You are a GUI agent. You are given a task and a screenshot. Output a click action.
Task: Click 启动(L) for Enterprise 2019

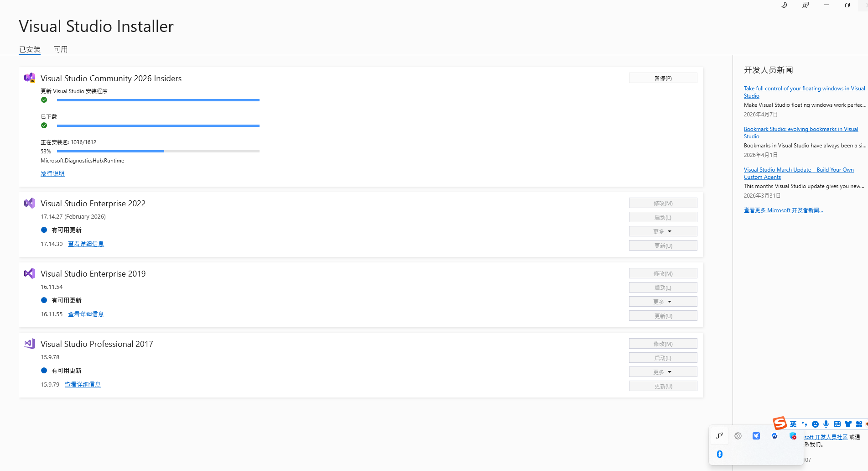(x=663, y=288)
